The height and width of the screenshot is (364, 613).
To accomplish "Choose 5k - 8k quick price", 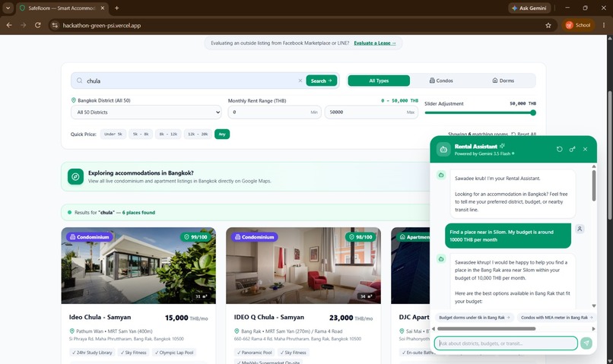I will (x=141, y=134).
